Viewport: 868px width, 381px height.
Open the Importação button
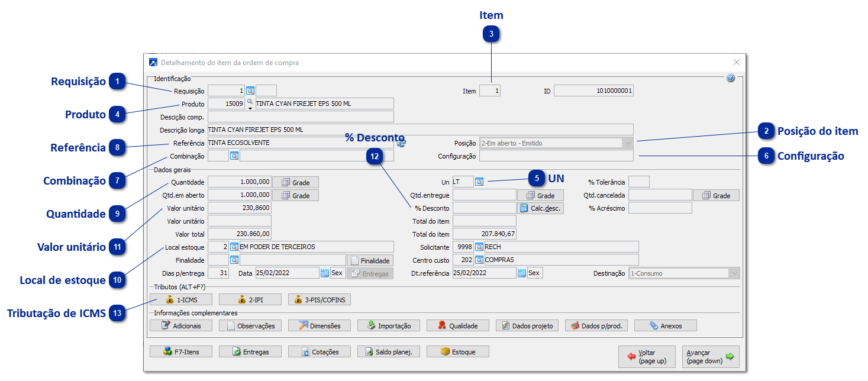389,325
